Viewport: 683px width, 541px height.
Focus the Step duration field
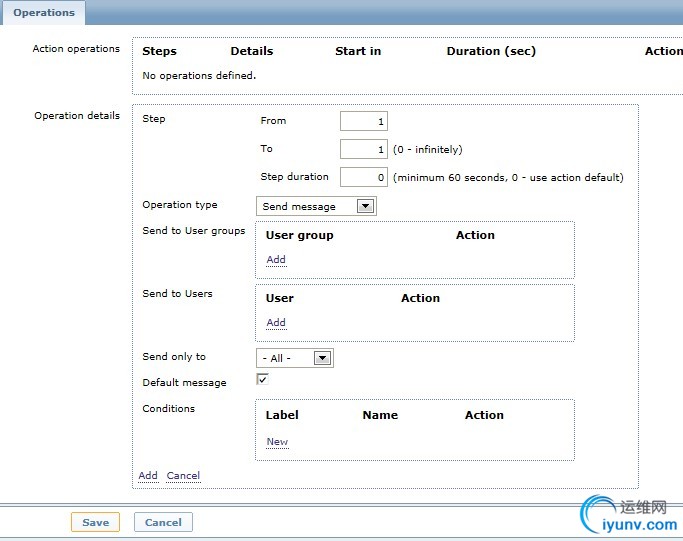pyautogui.click(x=364, y=177)
